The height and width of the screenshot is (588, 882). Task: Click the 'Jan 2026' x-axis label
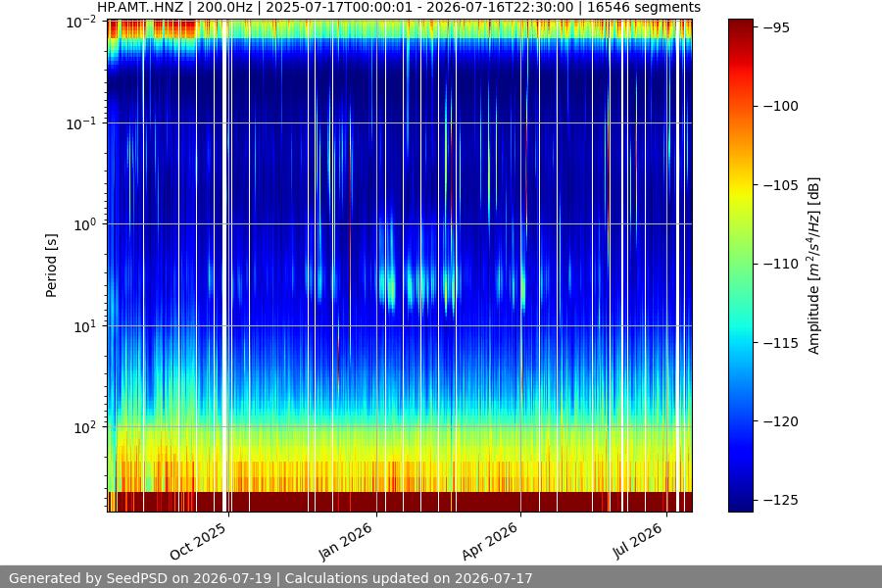coord(345,541)
